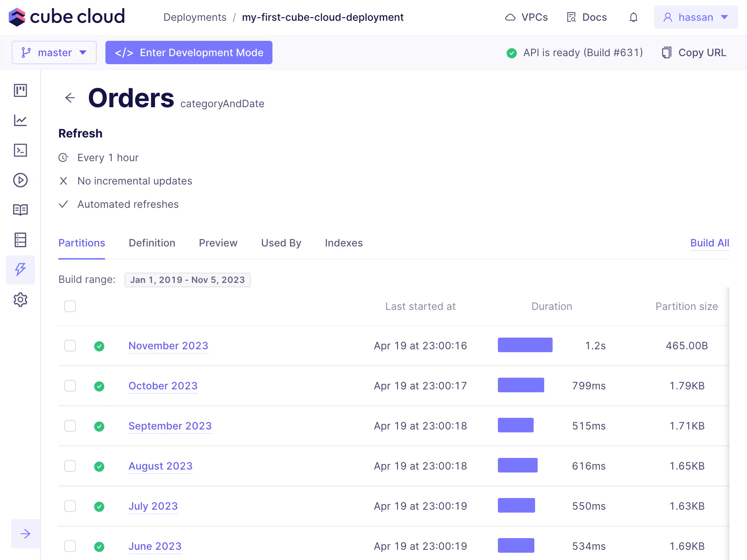Open the build range date selector
Screen dimensions: 747x560
pyautogui.click(x=187, y=280)
